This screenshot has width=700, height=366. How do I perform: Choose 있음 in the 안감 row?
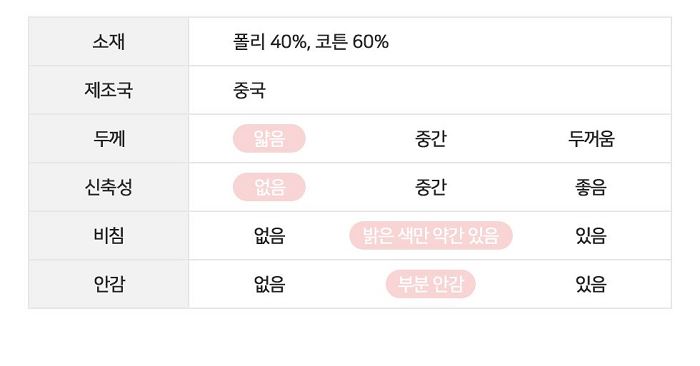coord(591,284)
